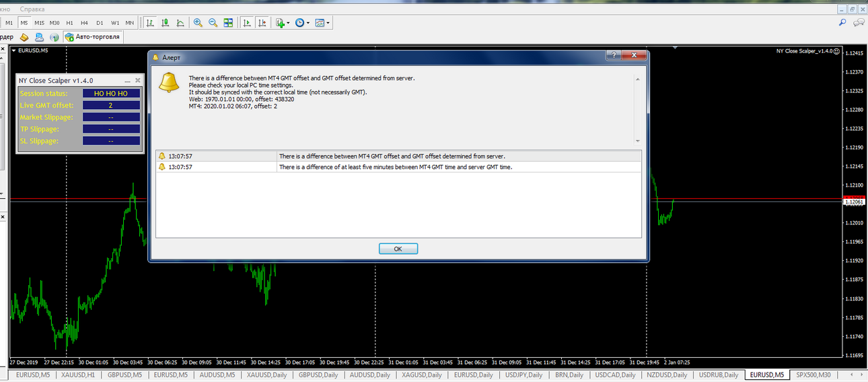The width and height of the screenshot is (868, 382).
Task: Restore down the chart window button
Action: pyautogui.click(x=852, y=9)
